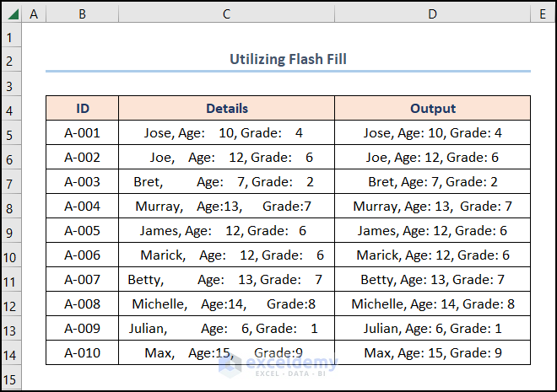
Task: Select column E header
Action: tap(543, 13)
